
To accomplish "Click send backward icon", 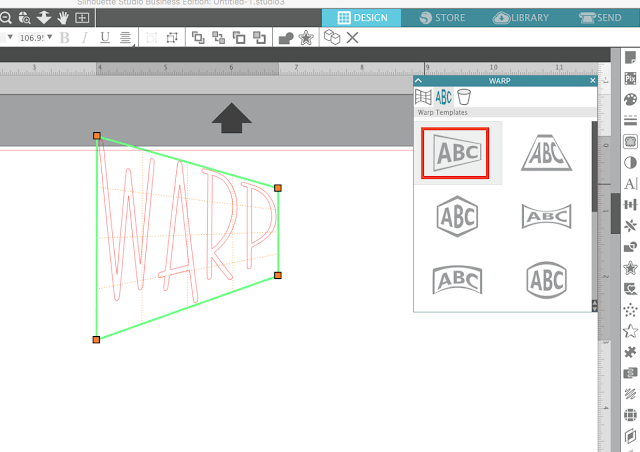I will click(259, 38).
